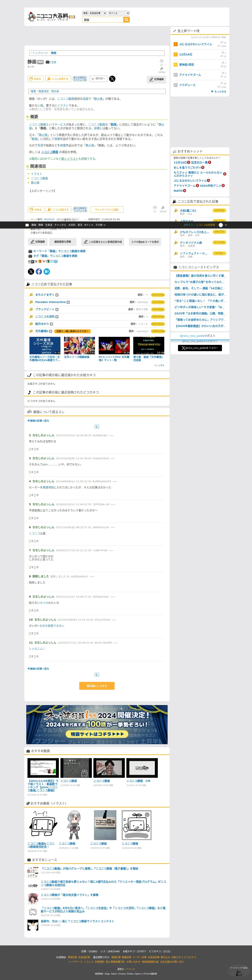Image resolution: width=252 pixels, height=980 pixels.
Task: Click @nico_nico_pediaをフォロー button
Action: pyautogui.click(x=200, y=348)
